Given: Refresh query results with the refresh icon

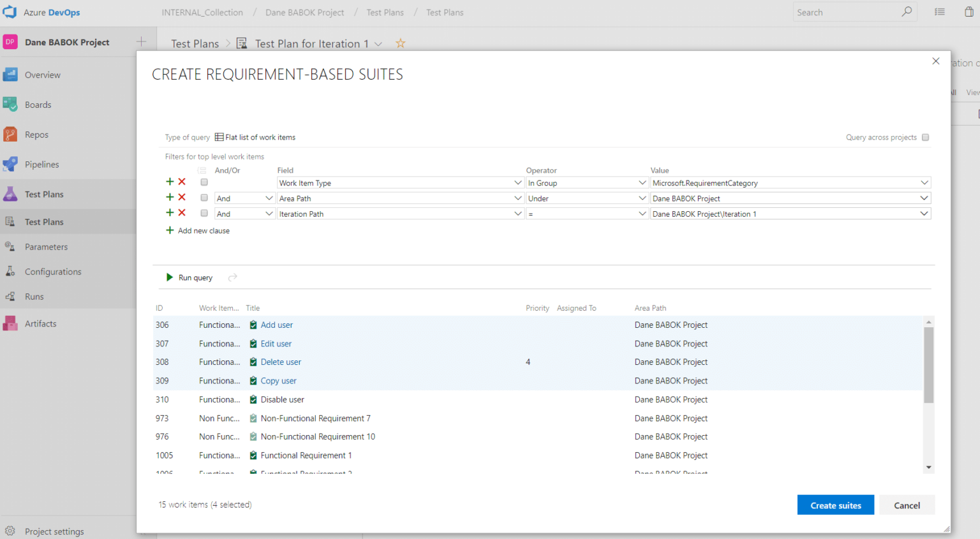Looking at the screenshot, I should (232, 277).
